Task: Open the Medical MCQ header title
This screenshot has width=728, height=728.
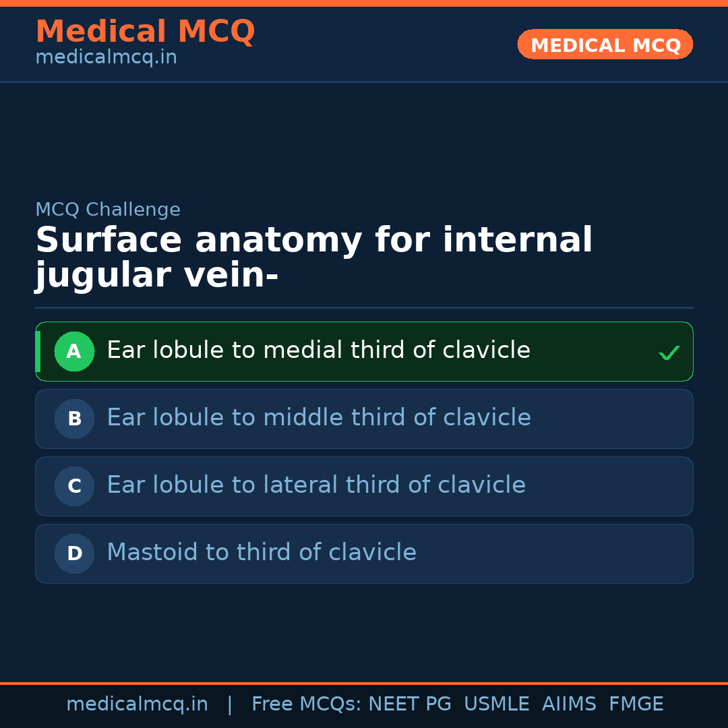Action: (145, 32)
